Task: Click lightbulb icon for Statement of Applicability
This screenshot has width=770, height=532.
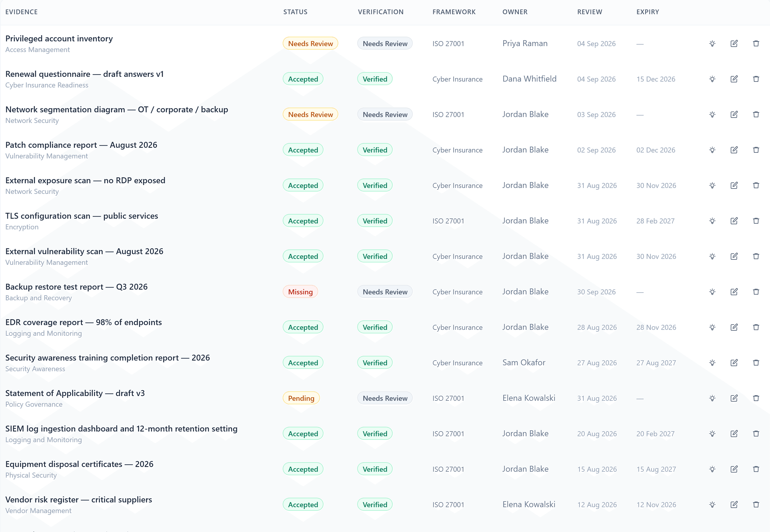Action: [x=712, y=398]
